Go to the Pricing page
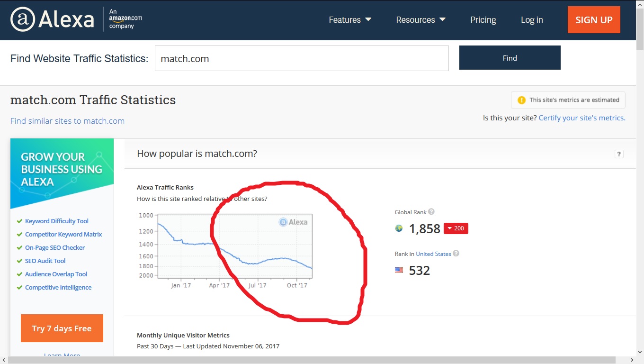The width and height of the screenshot is (644, 364). click(x=483, y=20)
